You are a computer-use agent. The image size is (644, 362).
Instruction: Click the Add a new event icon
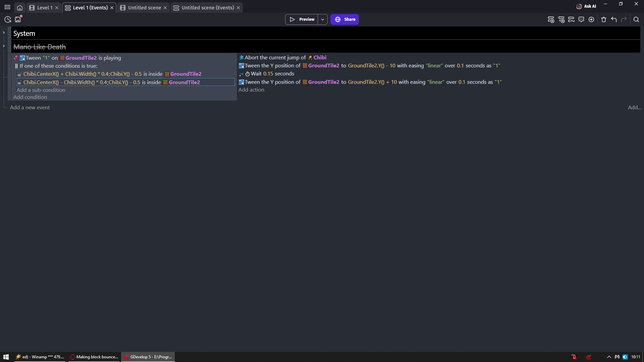coord(551,20)
